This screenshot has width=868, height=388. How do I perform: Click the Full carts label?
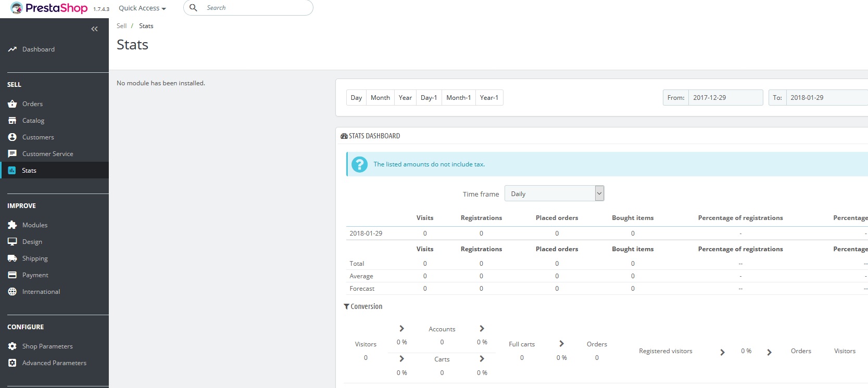[522, 344]
